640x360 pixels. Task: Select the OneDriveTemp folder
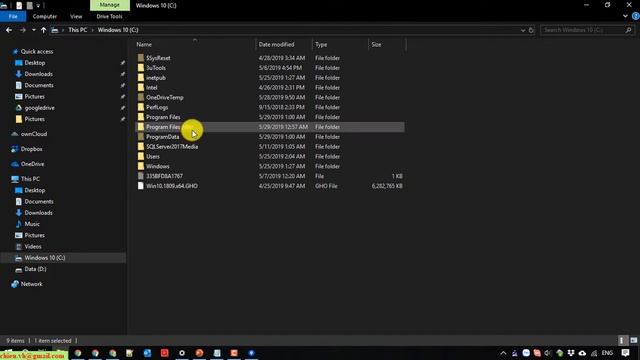(164, 97)
